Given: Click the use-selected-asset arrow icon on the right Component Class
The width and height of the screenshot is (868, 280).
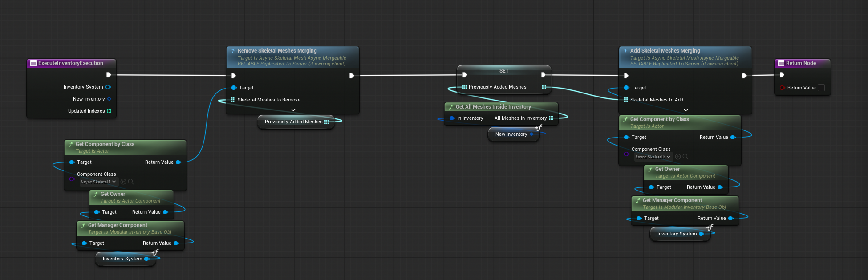Looking at the screenshot, I should tap(678, 157).
